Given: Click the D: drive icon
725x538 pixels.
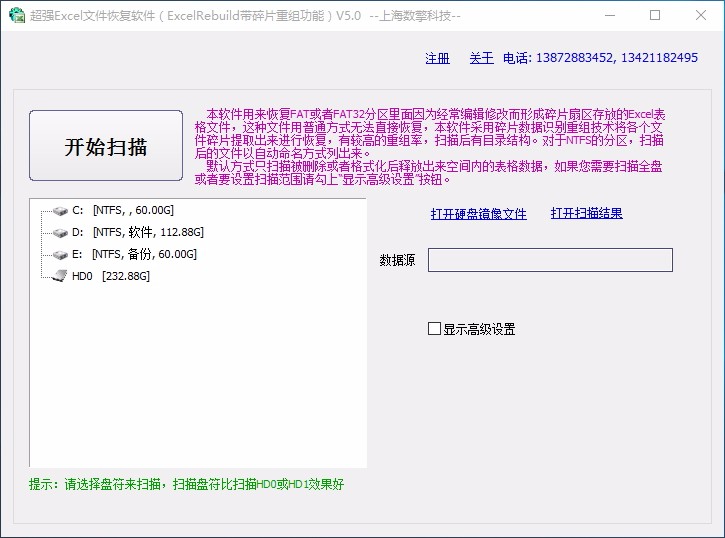Looking at the screenshot, I should 60,232.
